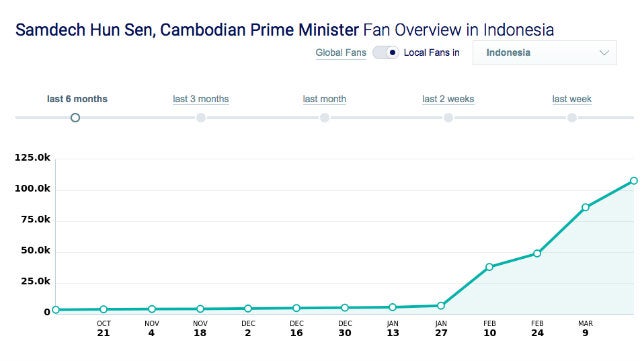The image size is (642, 361).
Task: Select the Global Fans link
Action: pos(341,53)
